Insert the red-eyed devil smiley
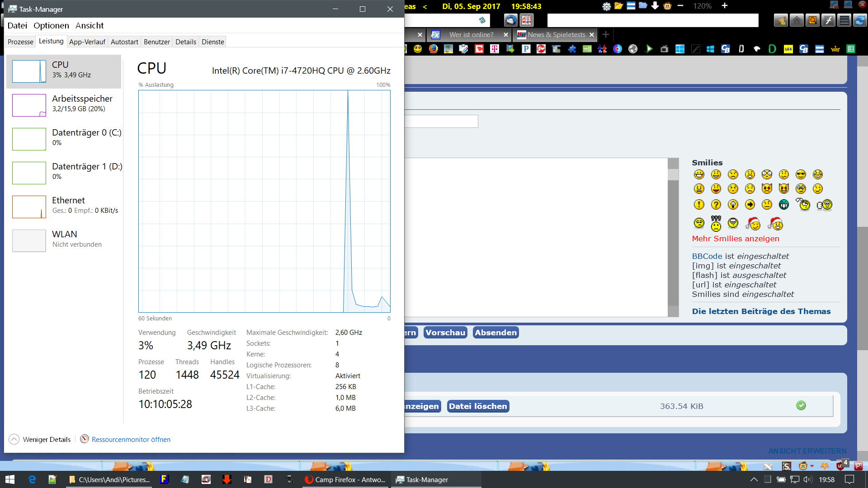868x488 pixels. (x=767, y=188)
